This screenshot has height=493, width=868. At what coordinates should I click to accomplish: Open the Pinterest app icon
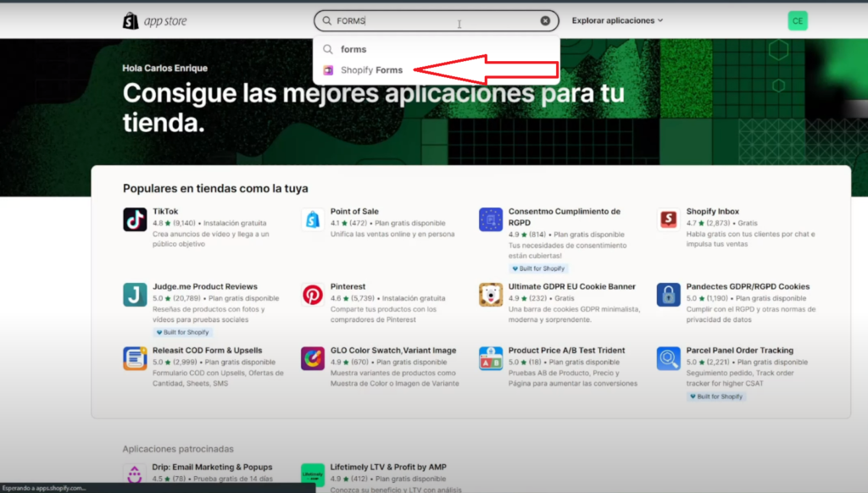[x=313, y=295]
